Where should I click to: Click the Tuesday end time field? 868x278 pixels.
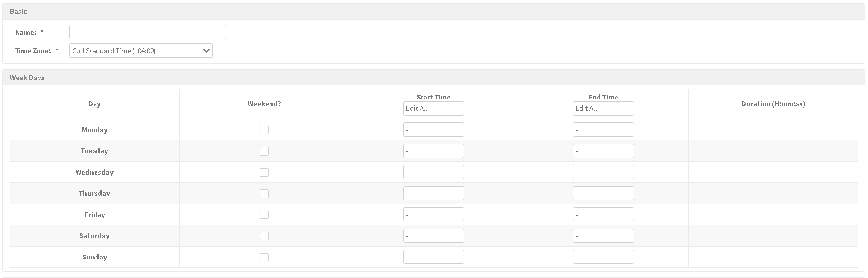pos(603,151)
